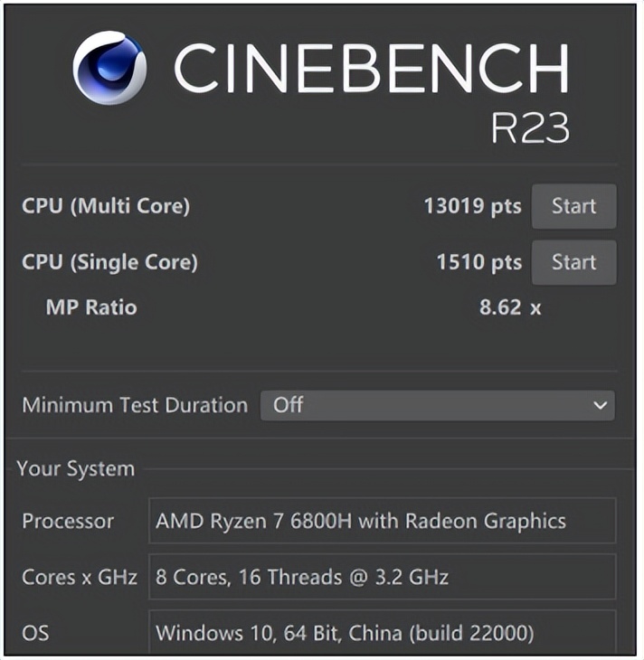Click the 8.62 x MP ratio value
Screen dimensions: 644x660
pyautogui.click(x=509, y=307)
